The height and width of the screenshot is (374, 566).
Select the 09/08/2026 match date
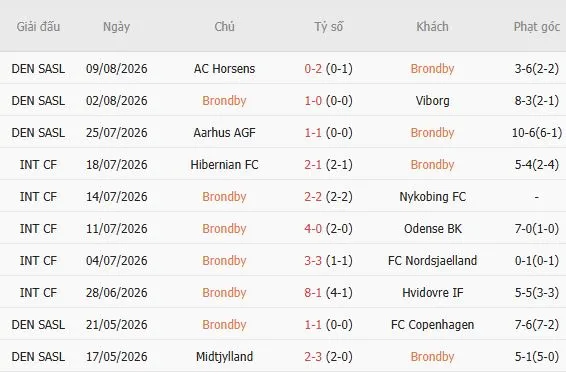(116, 69)
